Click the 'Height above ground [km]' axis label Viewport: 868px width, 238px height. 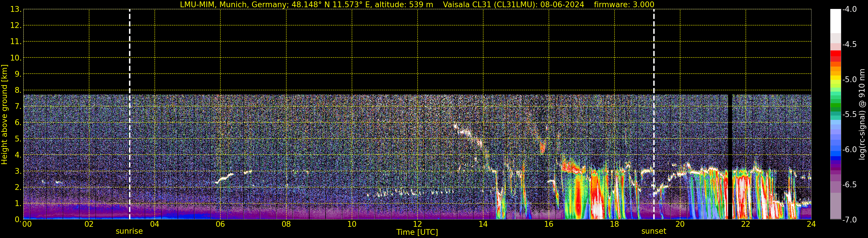(x=4, y=115)
